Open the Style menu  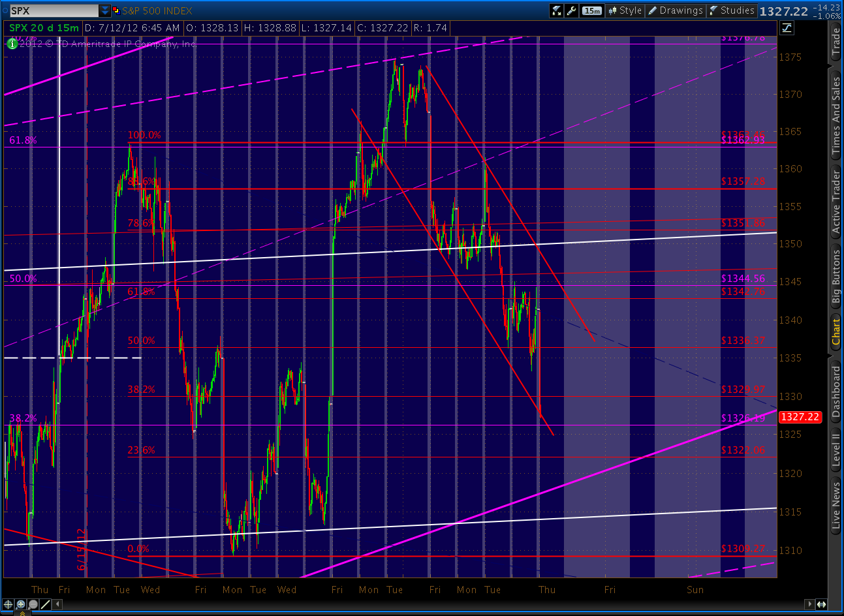tap(625, 10)
